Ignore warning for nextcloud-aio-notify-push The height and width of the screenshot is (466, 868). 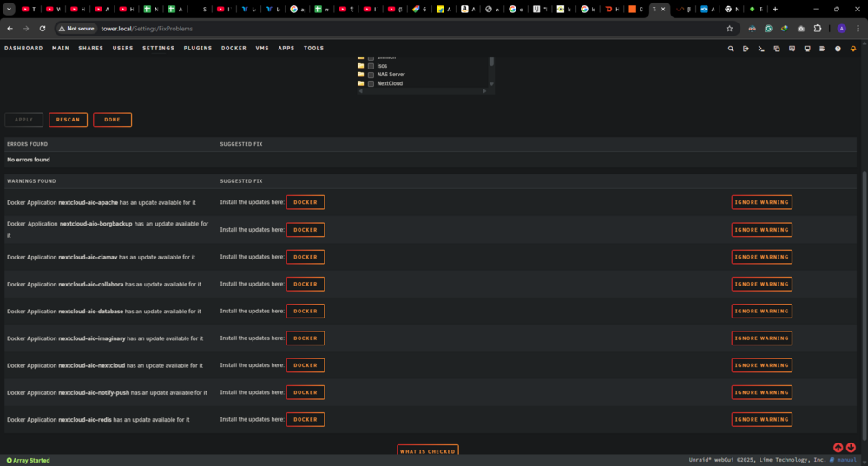(762, 392)
